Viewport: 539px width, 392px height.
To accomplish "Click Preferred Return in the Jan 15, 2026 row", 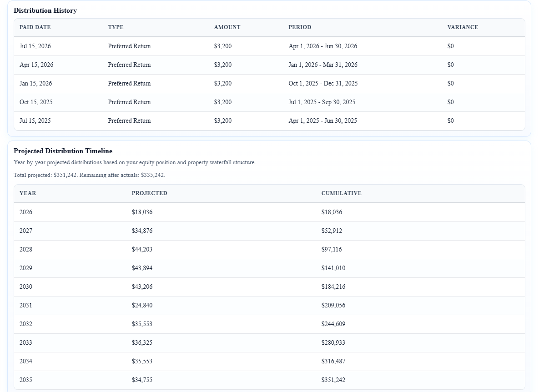I will coord(129,83).
